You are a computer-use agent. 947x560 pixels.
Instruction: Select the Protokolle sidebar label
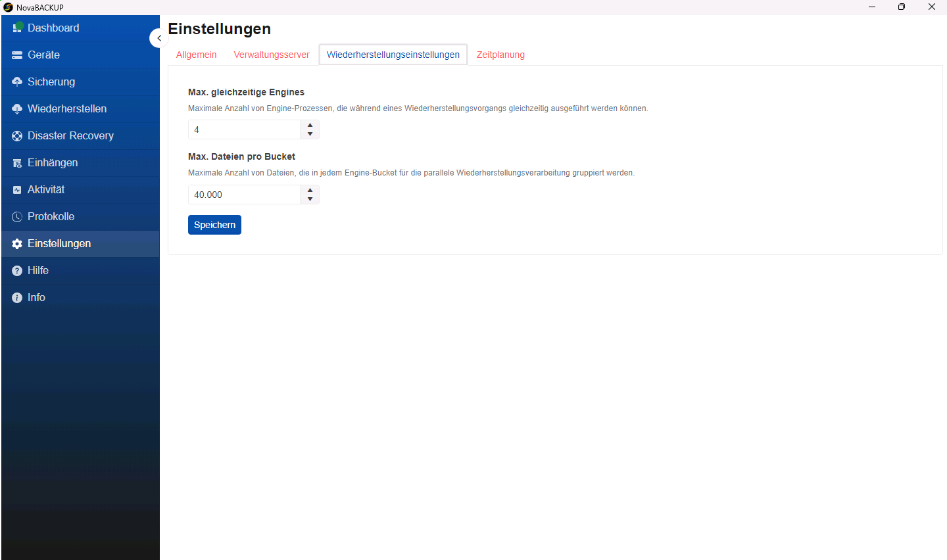coord(51,217)
